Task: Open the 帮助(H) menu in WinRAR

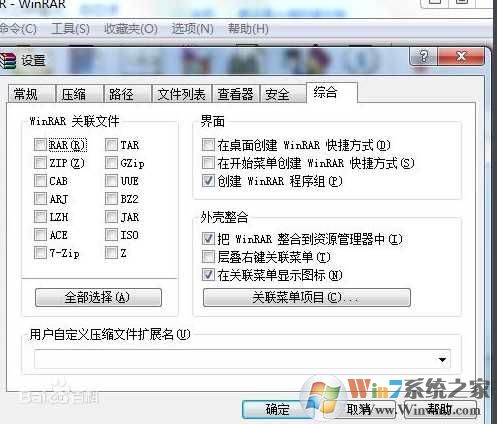Action: (248, 29)
